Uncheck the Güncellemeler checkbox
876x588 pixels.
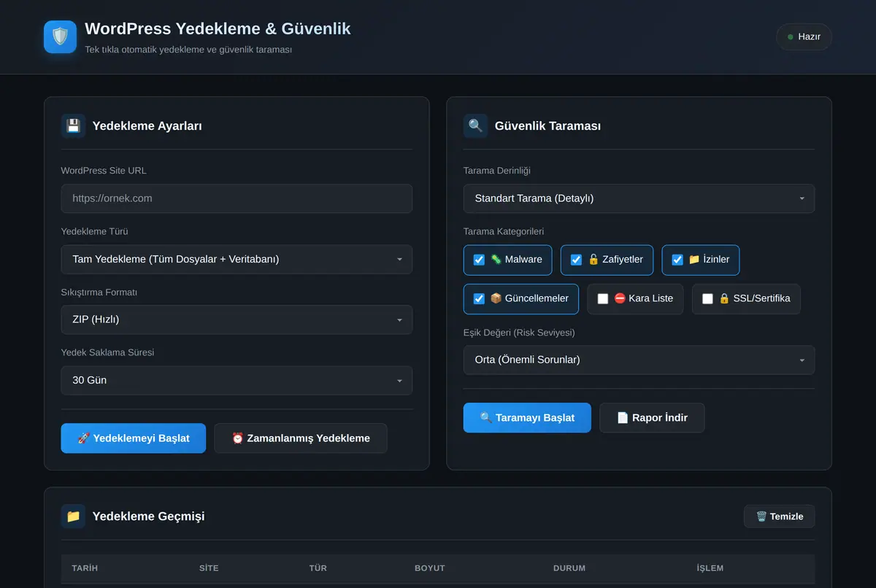click(x=479, y=298)
